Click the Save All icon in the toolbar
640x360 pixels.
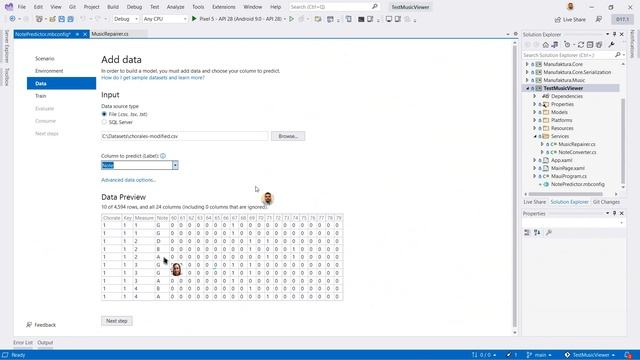70,19
